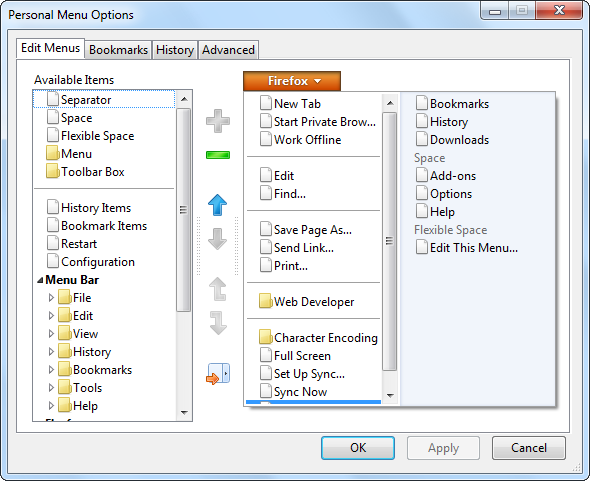The height and width of the screenshot is (481, 590).
Task: Click the Options item page icon
Action: pyautogui.click(x=422, y=193)
